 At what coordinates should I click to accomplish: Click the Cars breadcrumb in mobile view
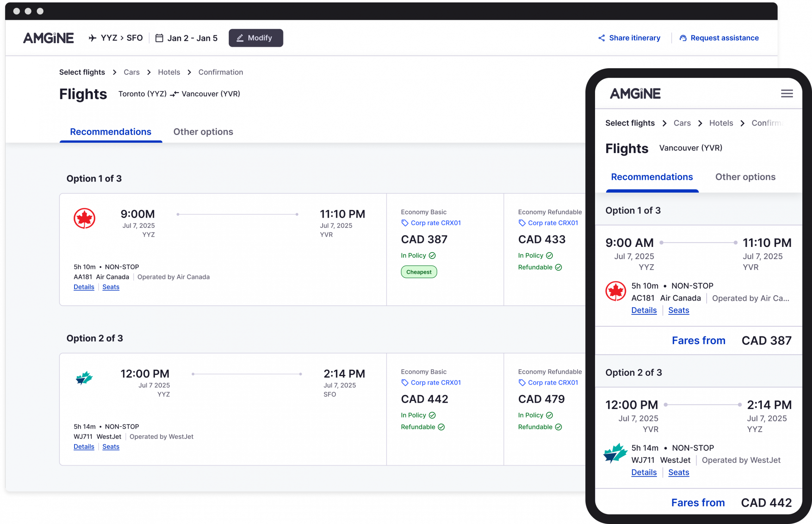tap(682, 123)
